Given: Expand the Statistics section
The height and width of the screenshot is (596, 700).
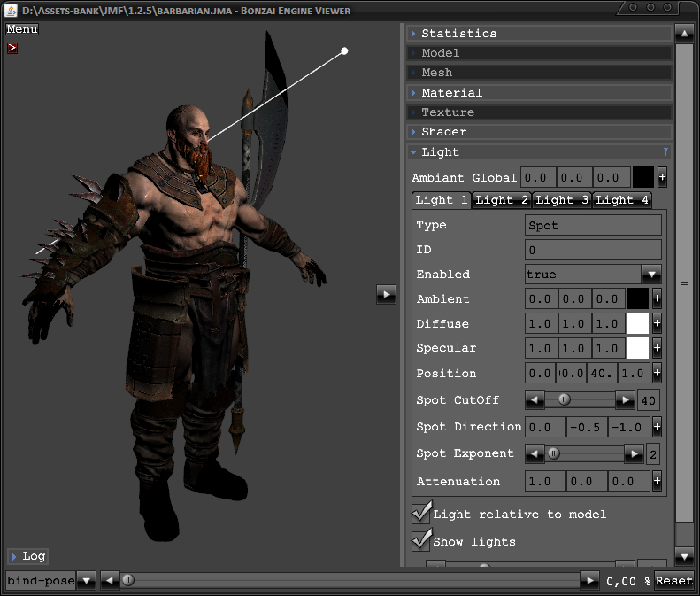Looking at the screenshot, I should [x=458, y=34].
